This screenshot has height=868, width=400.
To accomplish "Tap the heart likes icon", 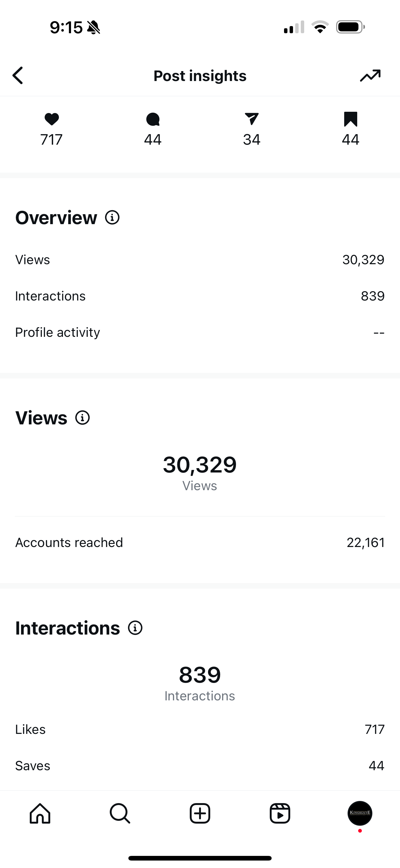I will (51, 119).
